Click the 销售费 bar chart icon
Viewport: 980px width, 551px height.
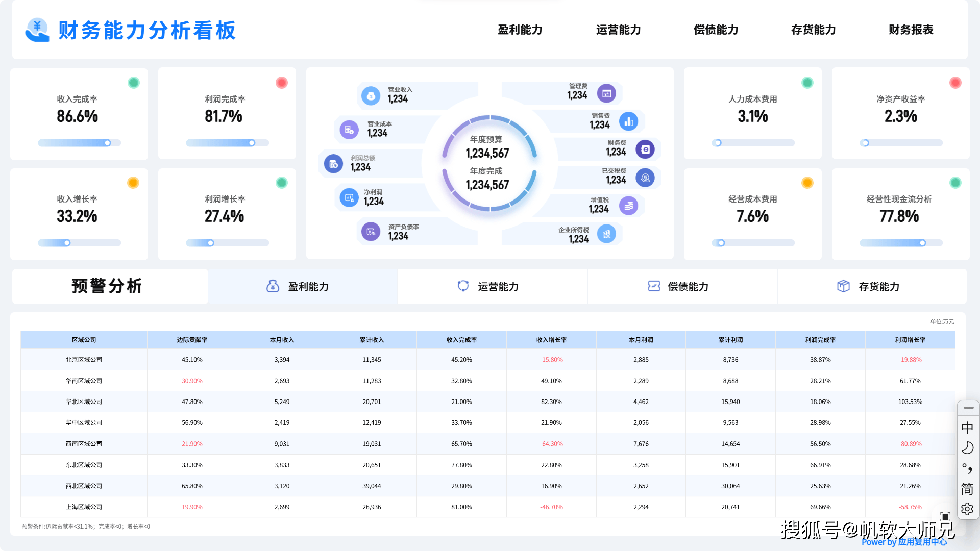pyautogui.click(x=628, y=121)
